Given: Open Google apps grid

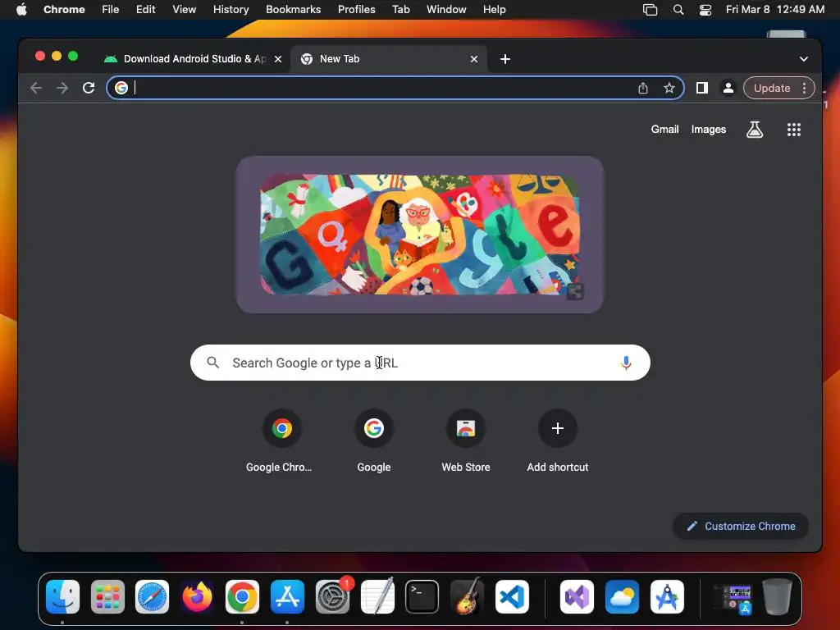Looking at the screenshot, I should pyautogui.click(x=794, y=129).
